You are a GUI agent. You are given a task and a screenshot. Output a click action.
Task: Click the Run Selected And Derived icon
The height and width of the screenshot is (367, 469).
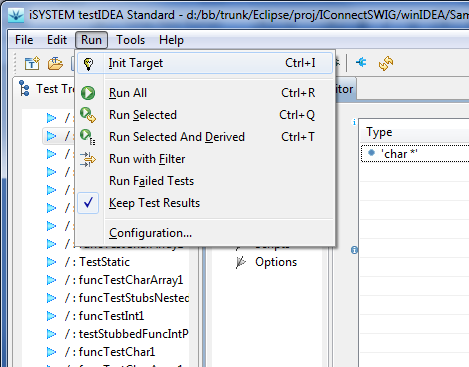click(88, 137)
